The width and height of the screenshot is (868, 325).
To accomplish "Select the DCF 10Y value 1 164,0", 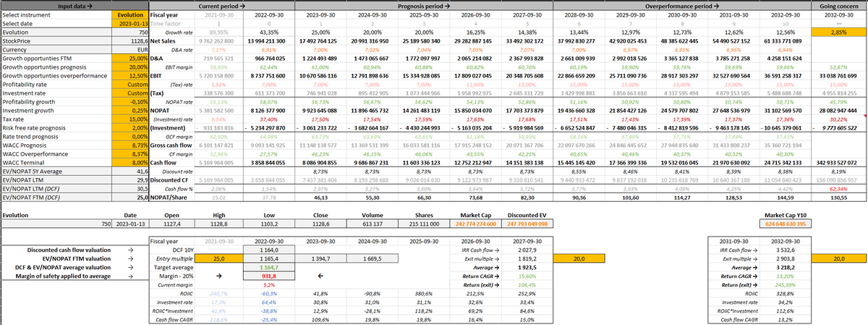I will [268, 250].
